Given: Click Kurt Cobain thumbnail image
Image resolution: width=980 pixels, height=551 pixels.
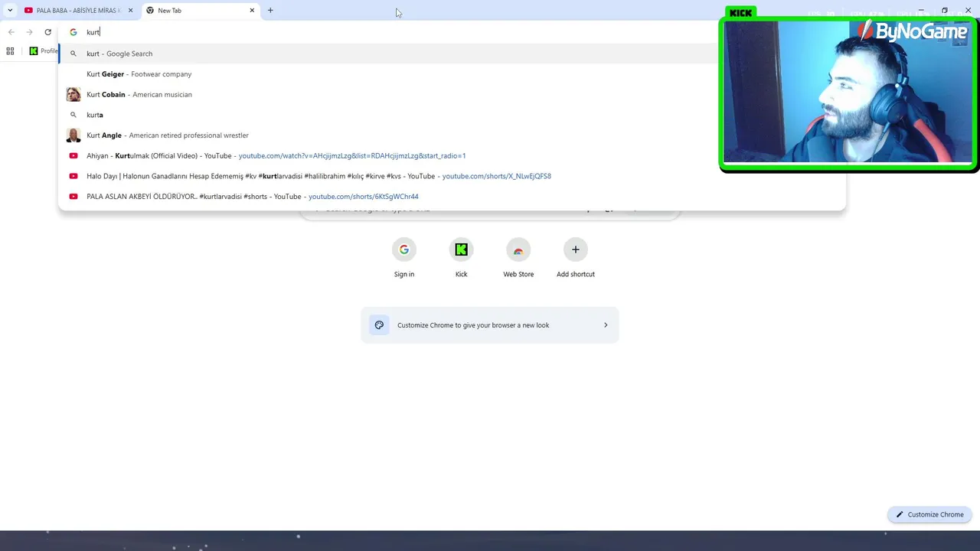Looking at the screenshot, I should [x=73, y=94].
